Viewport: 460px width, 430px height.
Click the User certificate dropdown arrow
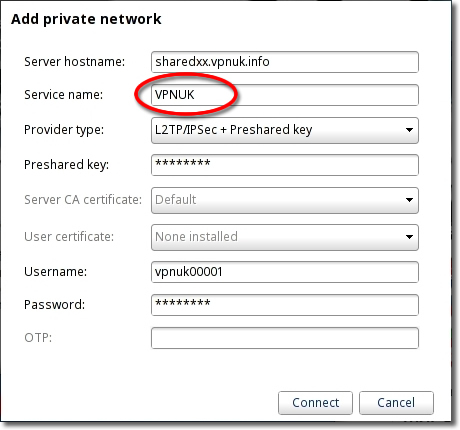(x=409, y=237)
